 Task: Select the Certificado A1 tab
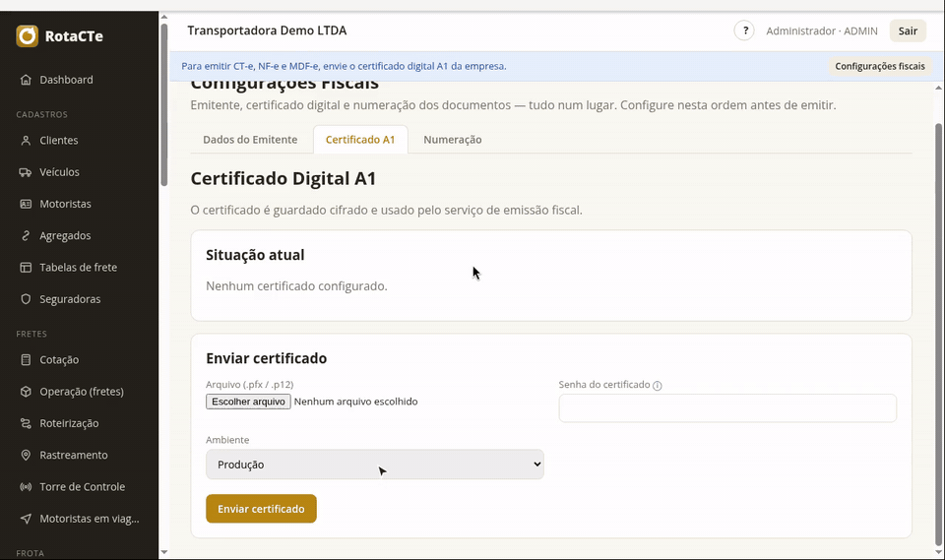point(360,139)
